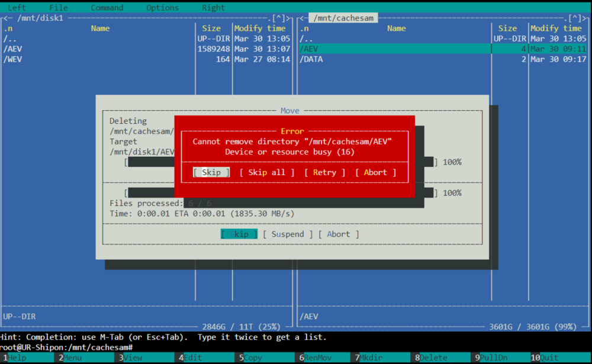The height and width of the screenshot is (364, 592).
Task: Sort left panel by Modify time header
Action: 260,28
